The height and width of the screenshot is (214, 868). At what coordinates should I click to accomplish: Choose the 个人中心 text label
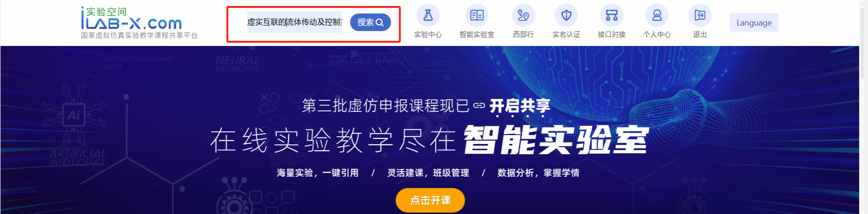pos(657,34)
